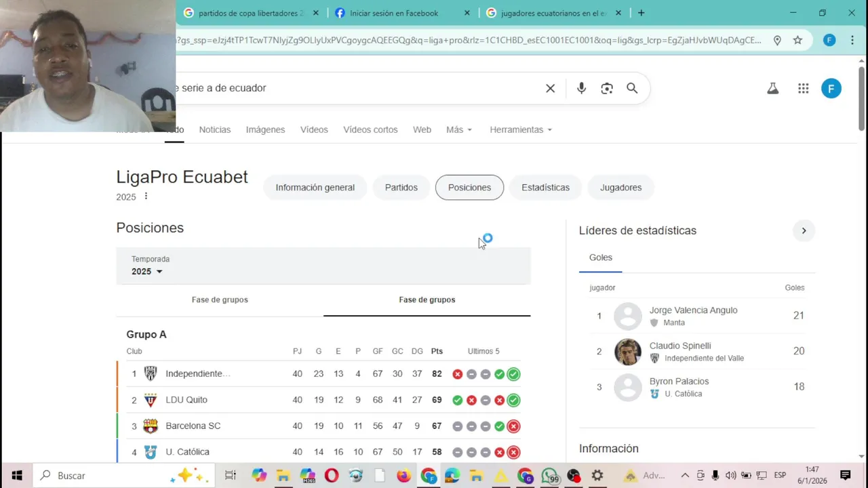Viewport: 868px width, 488px height.
Task: Click the page vertical scrollbar thumb
Action: click(x=862, y=98)
